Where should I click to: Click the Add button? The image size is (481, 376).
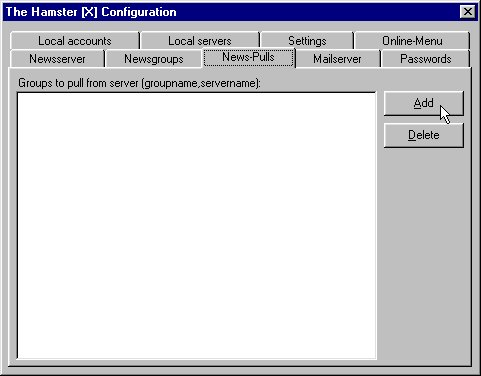pos(424,103)
